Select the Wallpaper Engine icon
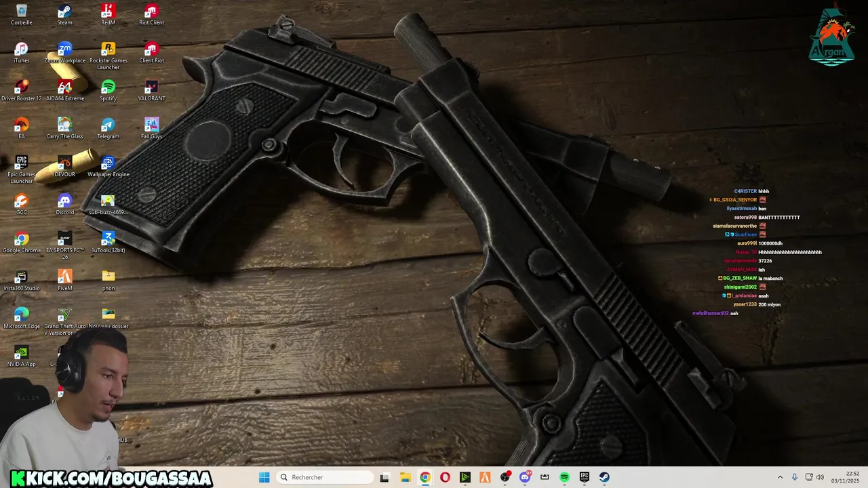 point(108,167)
